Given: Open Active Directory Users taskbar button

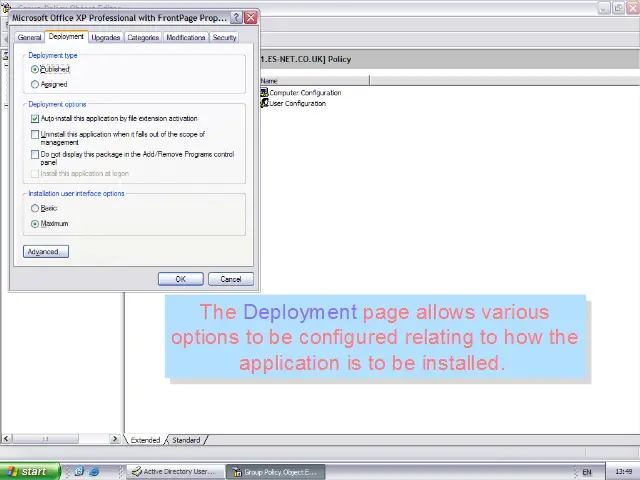Looking at the screenshot, I should pos(176,472).
